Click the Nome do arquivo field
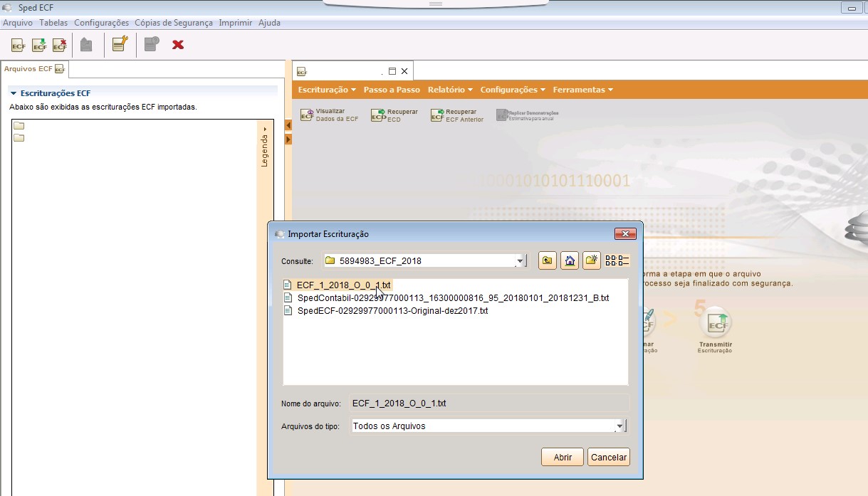Image resolution: width=868 pixels, height=496 pixels. point(491,403)
